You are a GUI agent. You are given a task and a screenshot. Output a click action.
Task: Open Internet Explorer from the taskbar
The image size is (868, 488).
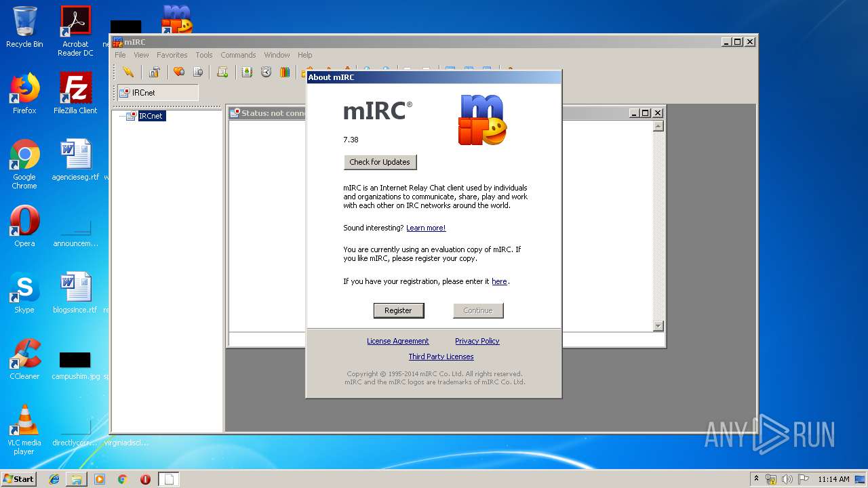[54, 479]
